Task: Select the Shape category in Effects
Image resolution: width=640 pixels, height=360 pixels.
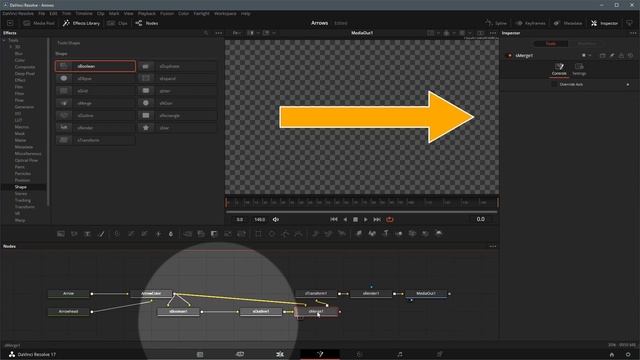Action: coord(21,187)
